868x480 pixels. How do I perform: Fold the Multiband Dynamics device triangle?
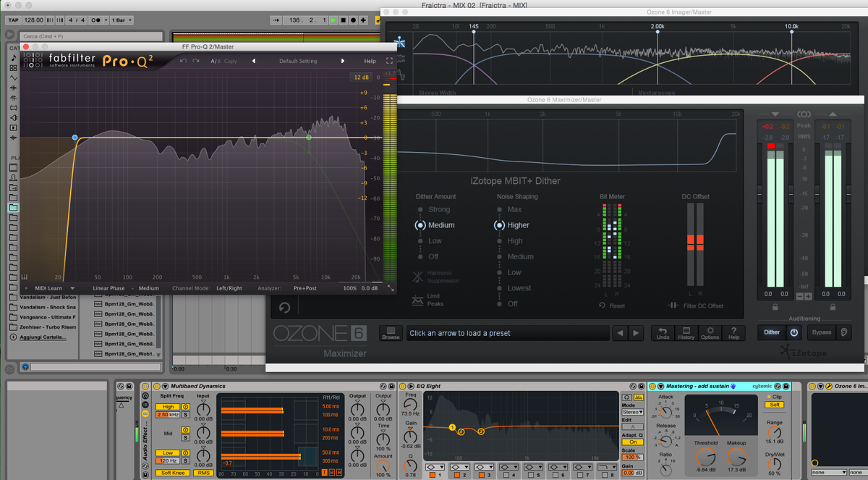(x=165, y=387)
